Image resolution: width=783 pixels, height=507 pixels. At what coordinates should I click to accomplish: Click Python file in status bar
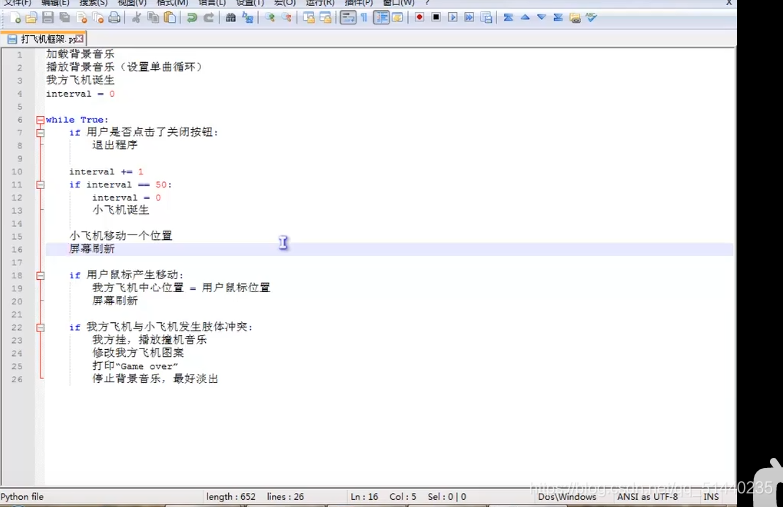pos(22,497)
